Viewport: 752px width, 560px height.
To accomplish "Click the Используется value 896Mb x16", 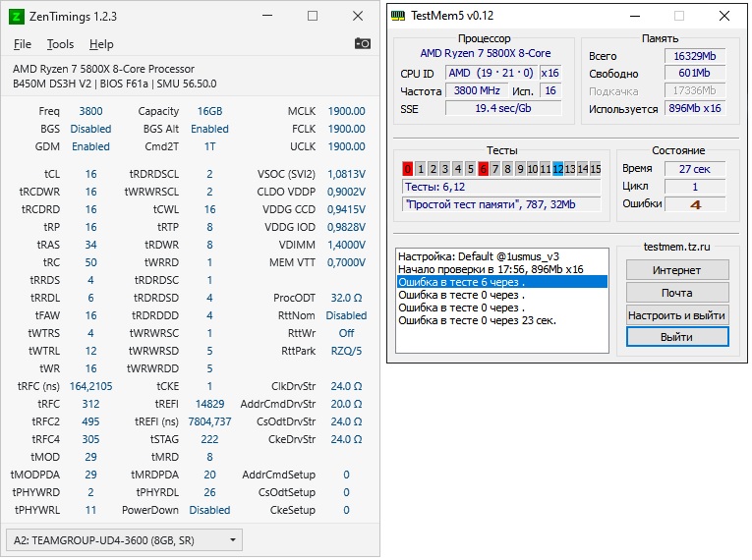I will click(695, 108).
